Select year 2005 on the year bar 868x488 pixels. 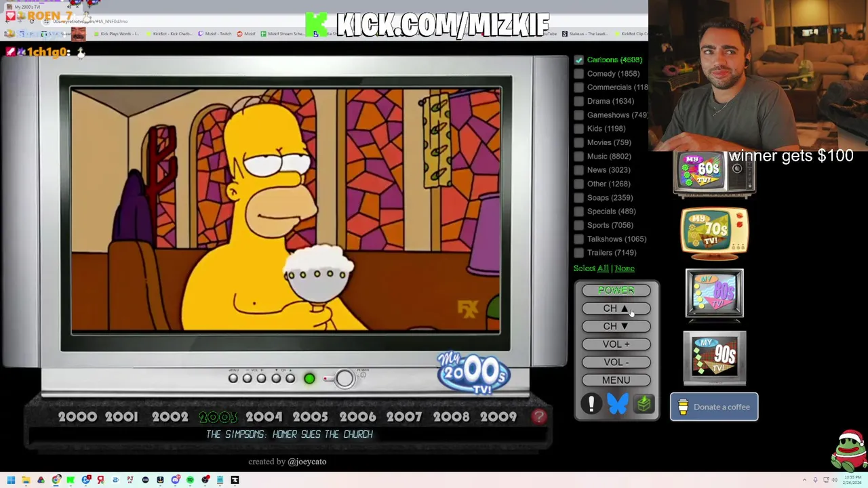tap(310, 418)
